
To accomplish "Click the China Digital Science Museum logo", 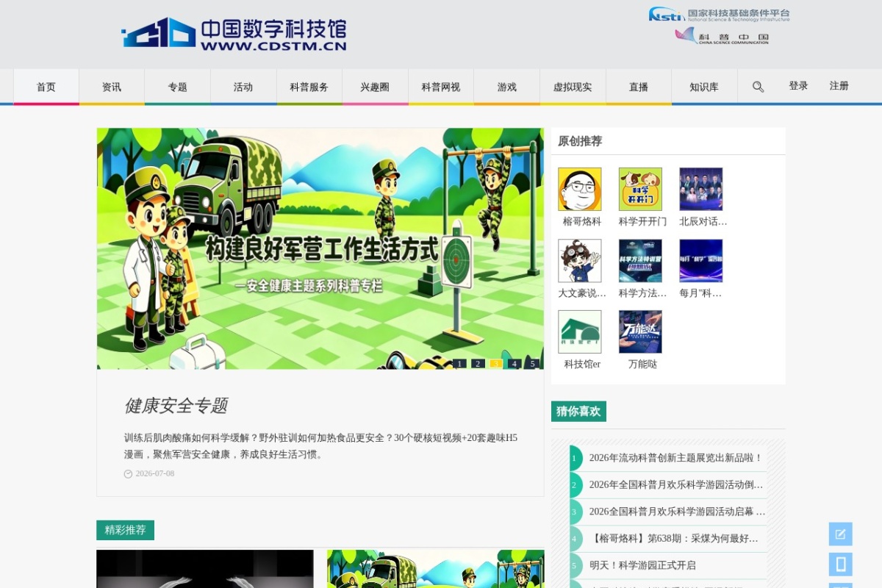I will [x=234, y=35].
